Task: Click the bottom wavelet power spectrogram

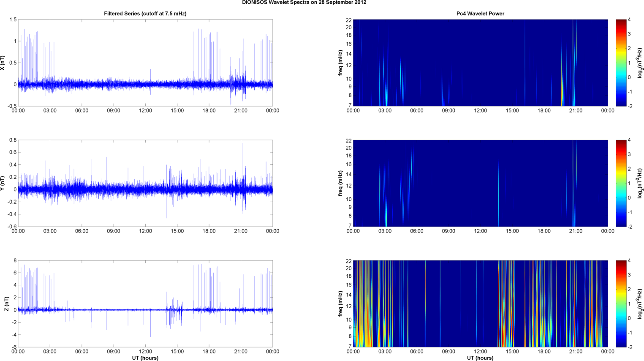Action: pyautogui.click(x=480, y=304)
